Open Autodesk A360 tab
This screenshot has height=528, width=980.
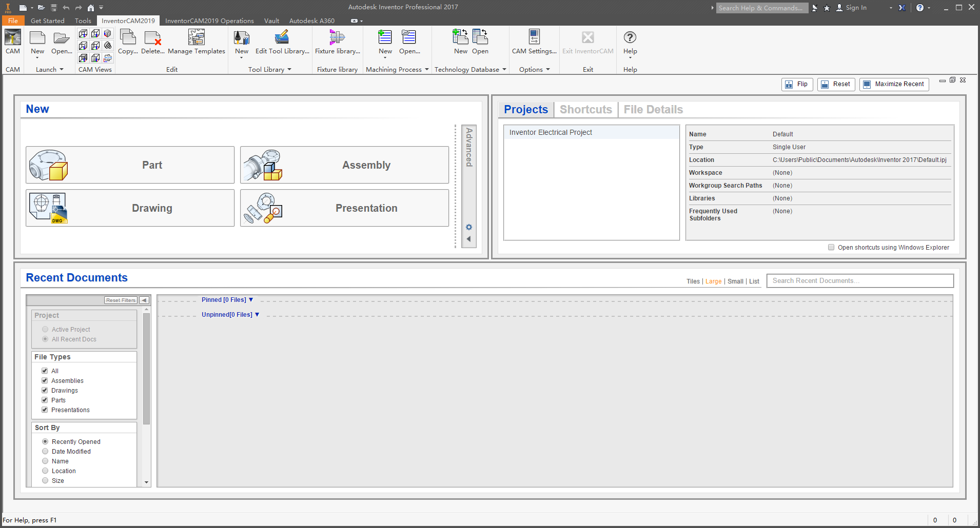click(312, 21)
